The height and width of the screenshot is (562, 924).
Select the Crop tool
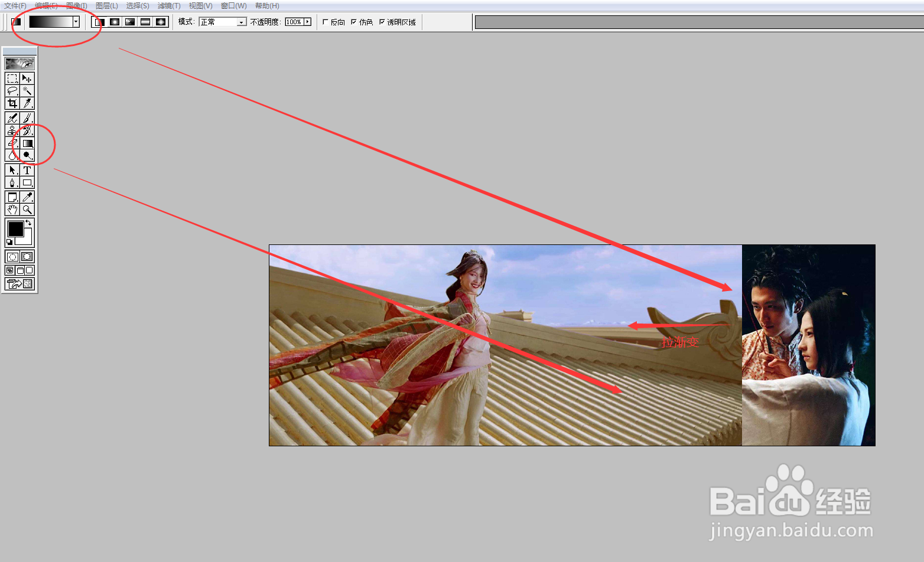[12, 103]
